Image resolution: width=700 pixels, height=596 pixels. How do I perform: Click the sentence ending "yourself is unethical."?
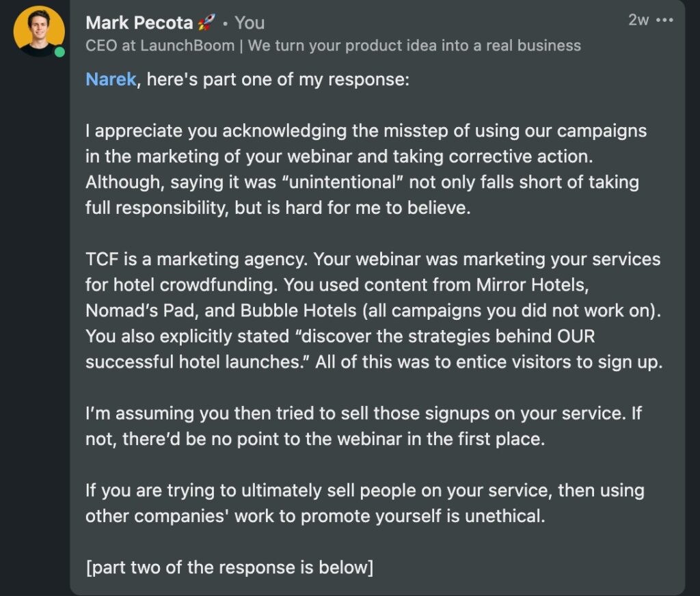tap(365, 503)
